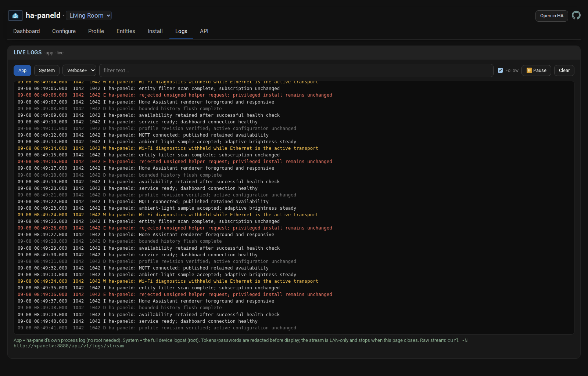Click debug log entry at 08:49:08.000
This screenshot has width=588, height=376.
[120, 109]
